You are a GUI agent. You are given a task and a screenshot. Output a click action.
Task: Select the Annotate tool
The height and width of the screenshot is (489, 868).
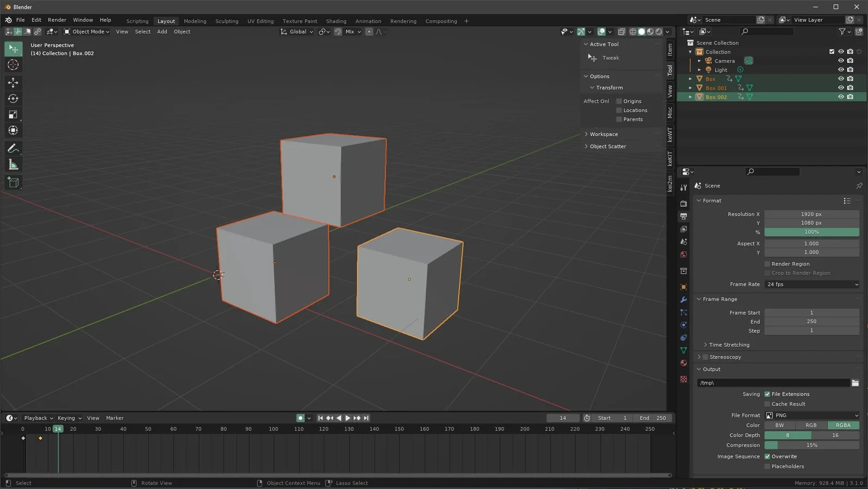[13, 148]
